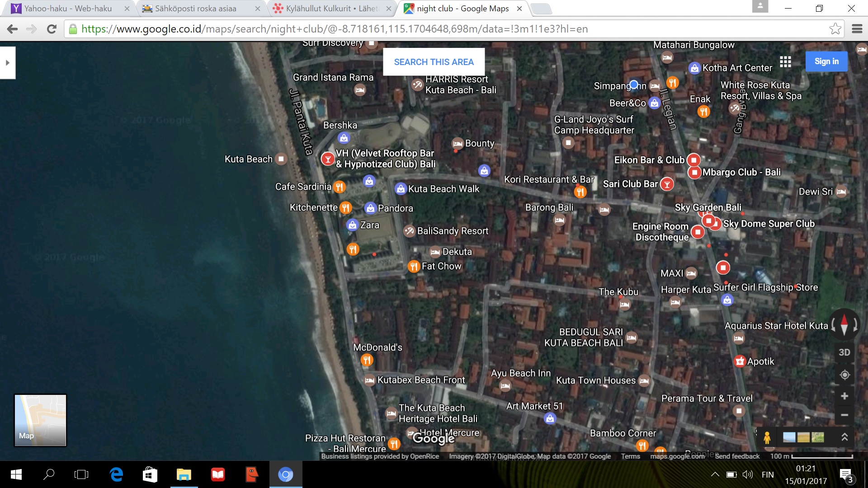The image size is (868, 488).
Task: Bookmark page with the star icon
Action: click(835, 29)
